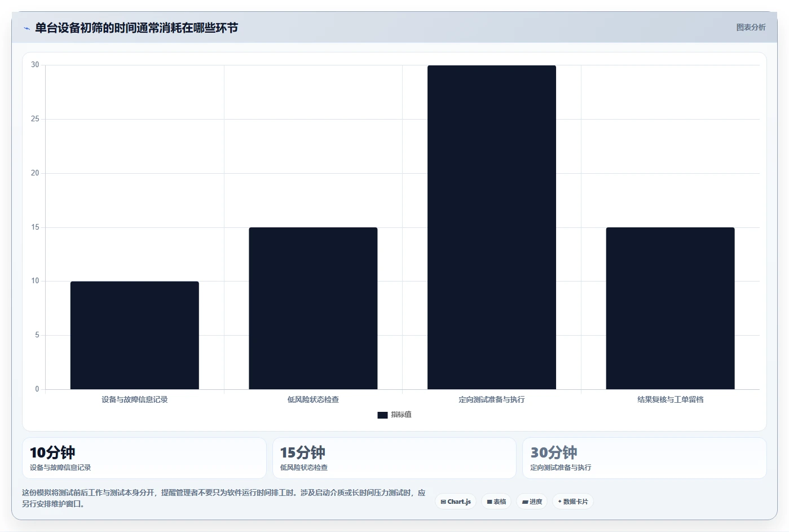This screenshot has width=789, height=532.
Task: Click the y-axis value 5
Action: click(x=37, y=335)
